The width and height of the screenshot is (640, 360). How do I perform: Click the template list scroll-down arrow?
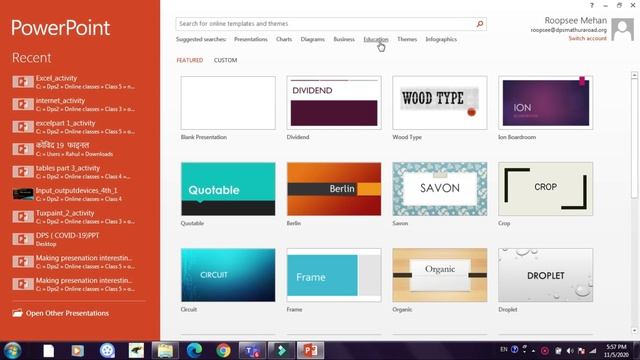tap(634, 330)
